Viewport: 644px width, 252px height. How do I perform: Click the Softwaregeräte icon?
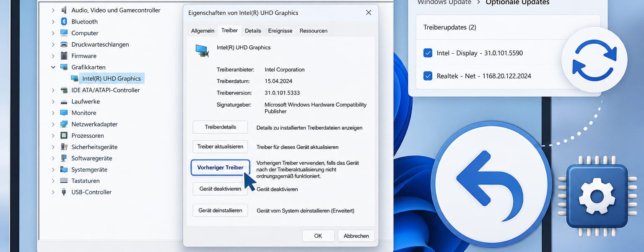[64, 158]
